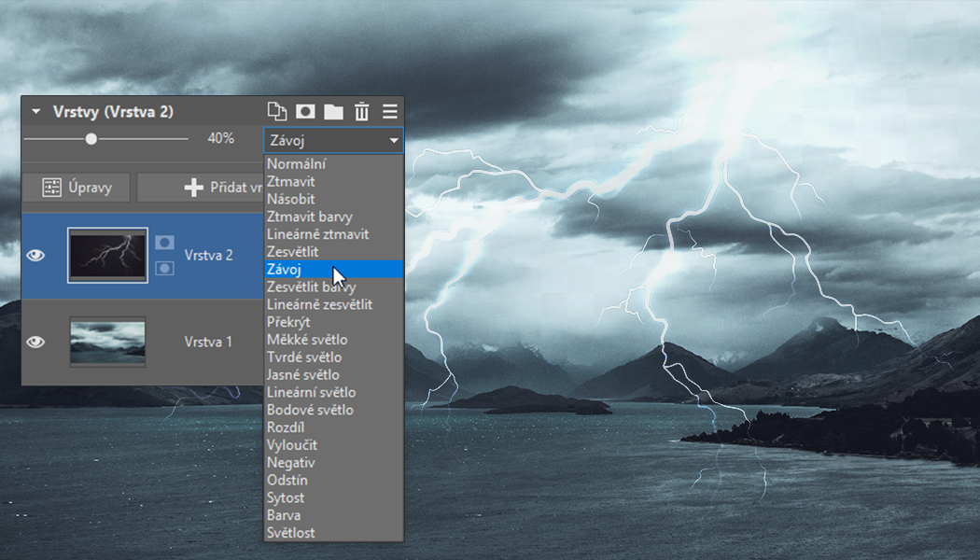Click the lower mask icon on Vrstva 2

point(164,268)
